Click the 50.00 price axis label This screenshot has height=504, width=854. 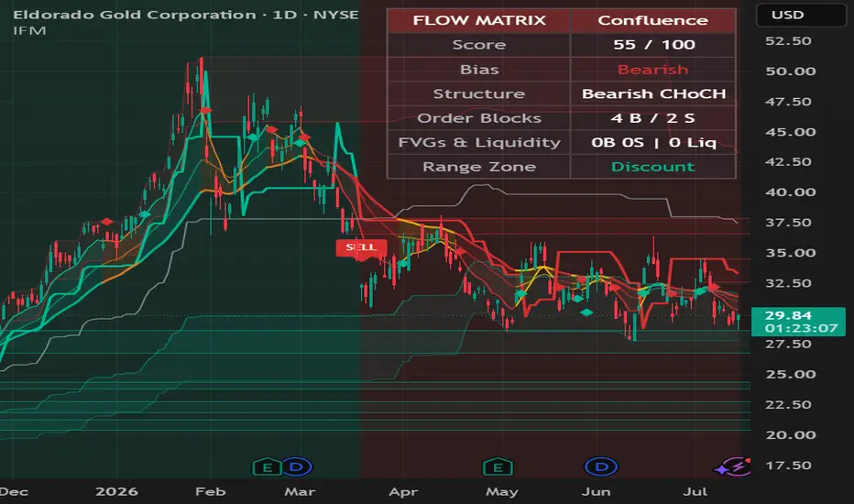[x=790, y=71]
